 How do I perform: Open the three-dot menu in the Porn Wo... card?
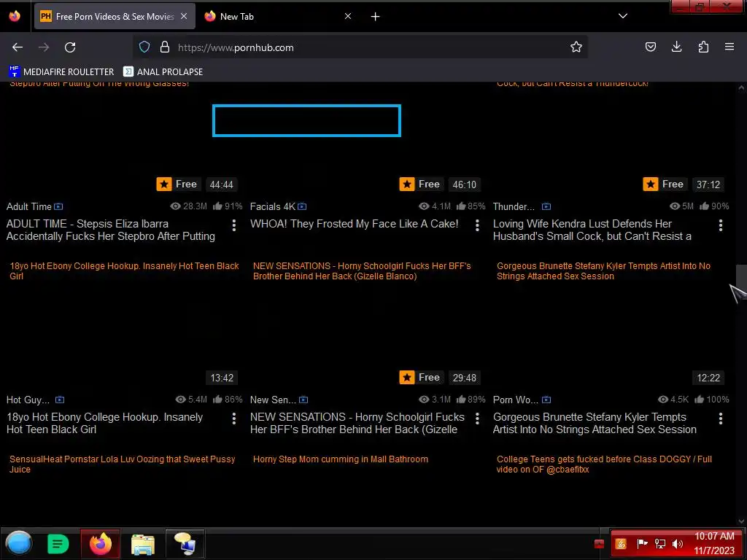pos(721,419)
